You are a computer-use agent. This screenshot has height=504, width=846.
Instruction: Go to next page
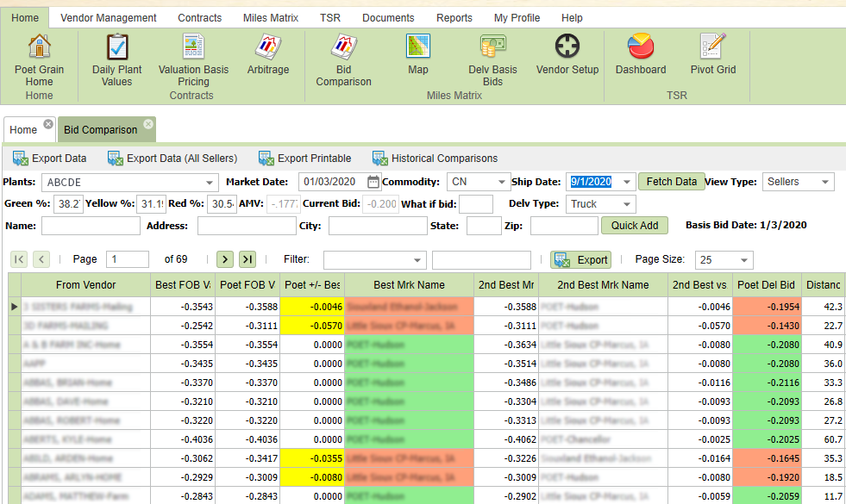tap(225, 259)
